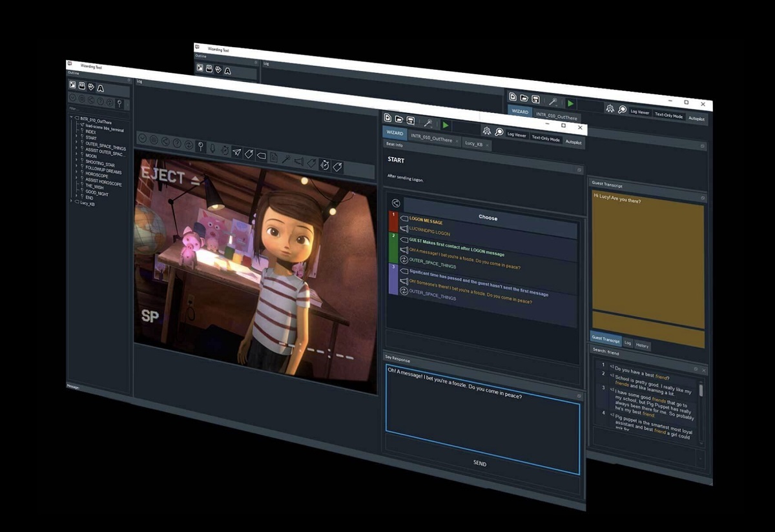Toggle the pin icon in the front Outline toolbar
Viewport: 775px width, 532px height.
(x=119, y=103)
